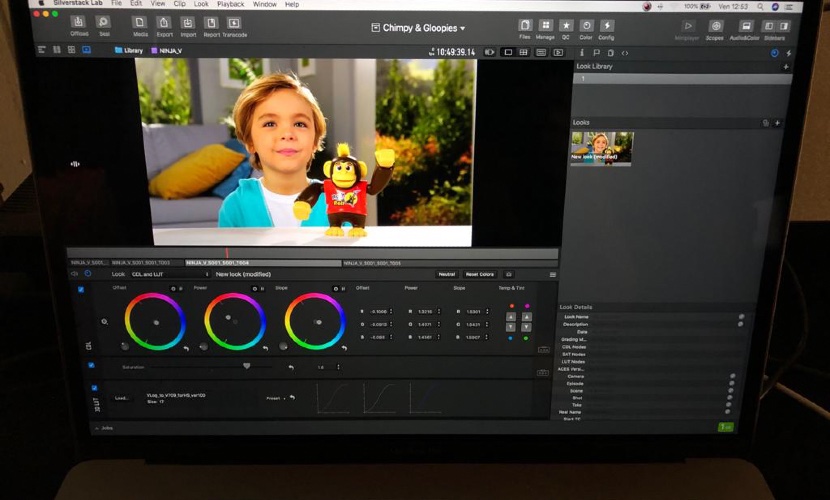Open the CDL and LUT look dropdown
The width and height of the screenshot is (830, 500).
click(x=170, y=273)
